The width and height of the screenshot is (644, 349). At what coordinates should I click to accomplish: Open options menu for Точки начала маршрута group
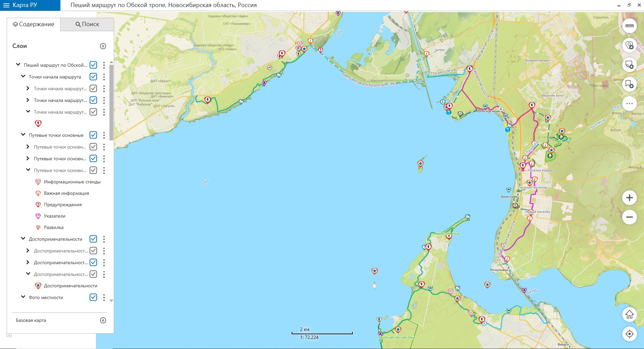tap(104, 77)
